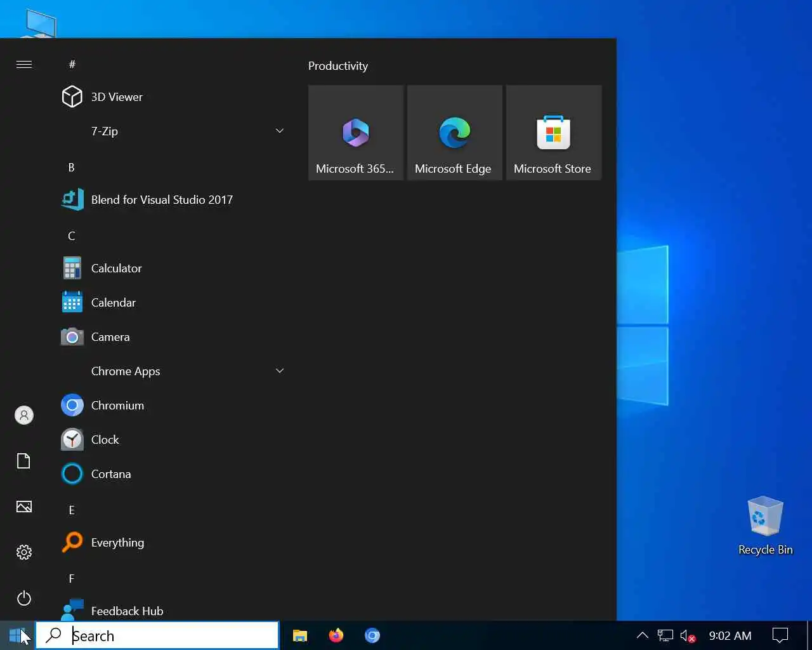812x650 pixels.
Task: Open File Explorer from the taskbar
Action: click(x=300, y=635)
